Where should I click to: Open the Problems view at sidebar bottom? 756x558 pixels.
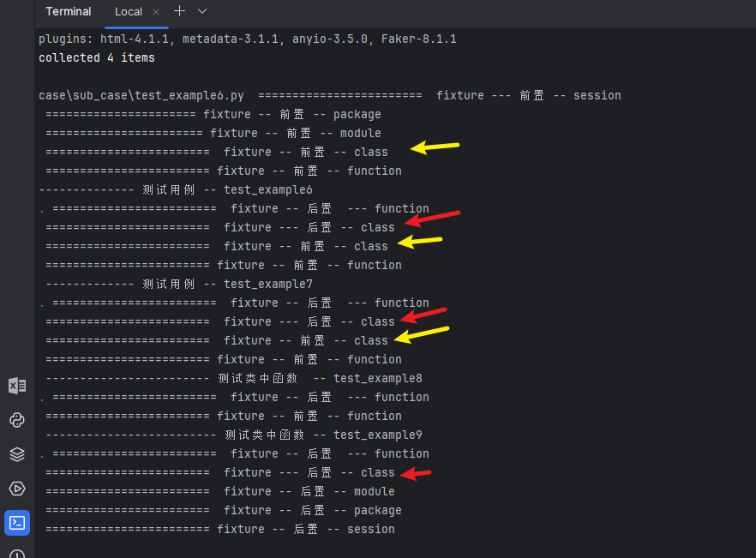[17, 553]
